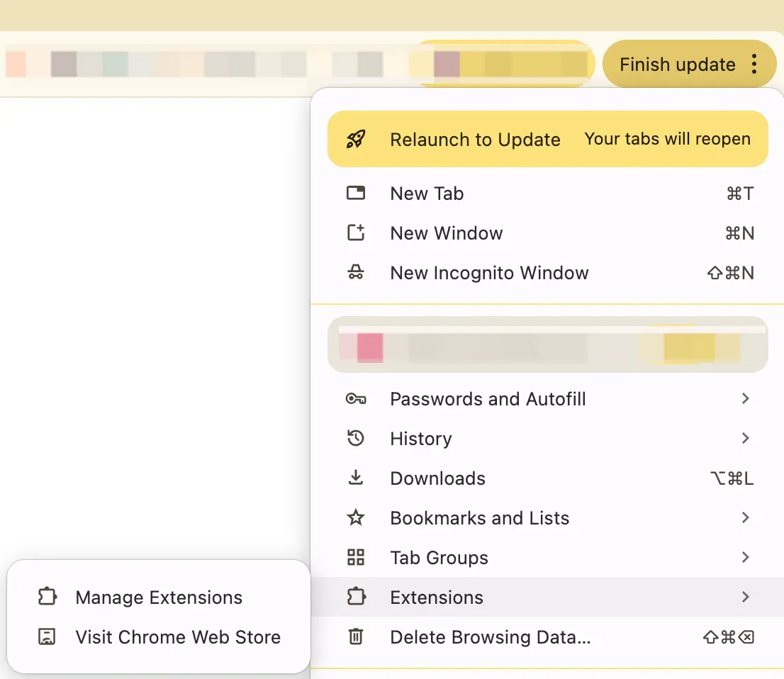This screenshot has height=679, width=784.
Task: Click the key icon for passwords
Action: click(356, 399)
